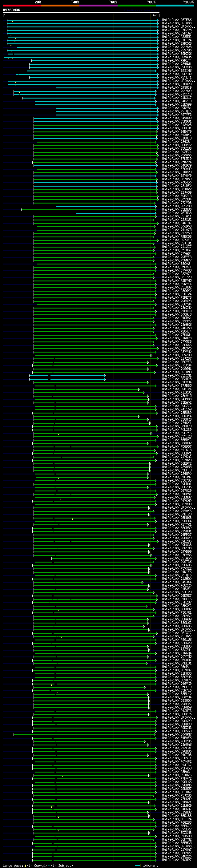This screenshot has width=197, height=868.
Task: Click the orange ~40% identity legend segment
Action: pos(60,6)
